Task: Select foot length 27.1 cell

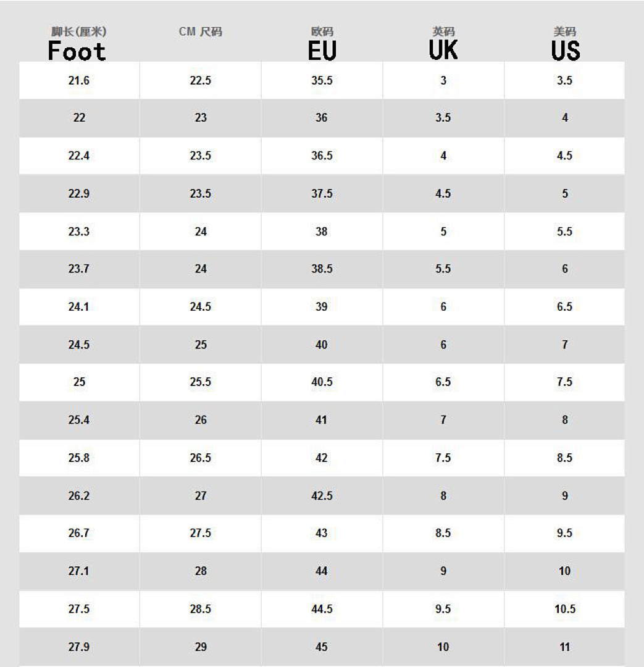Action: coord(79,571)
